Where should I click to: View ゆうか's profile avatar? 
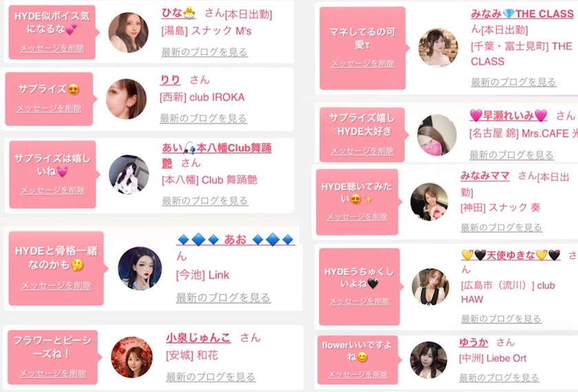pos(428,360)
